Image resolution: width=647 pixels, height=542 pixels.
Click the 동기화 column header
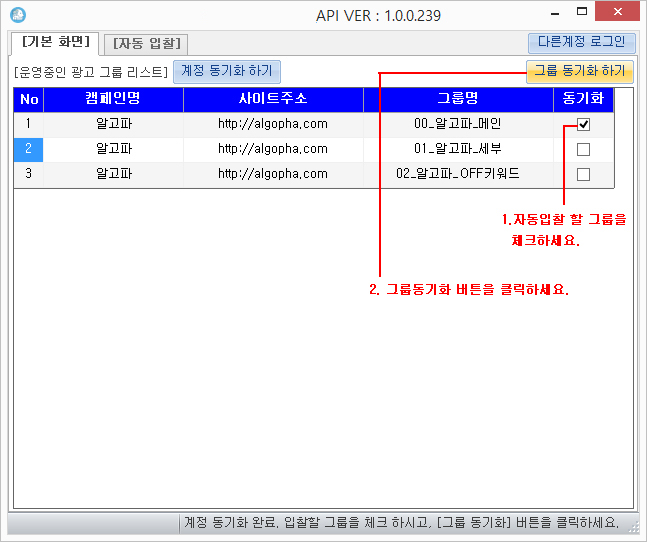click(582, 100)
